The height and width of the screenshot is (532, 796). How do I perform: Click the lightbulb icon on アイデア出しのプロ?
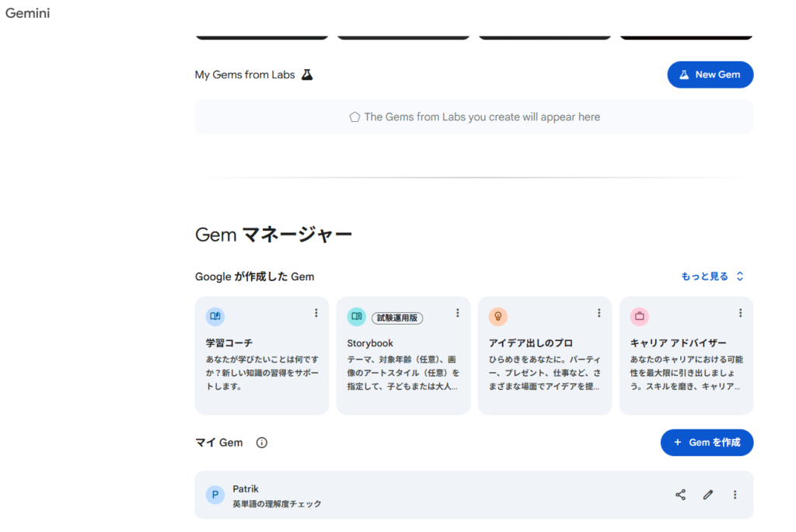(497, 316)
